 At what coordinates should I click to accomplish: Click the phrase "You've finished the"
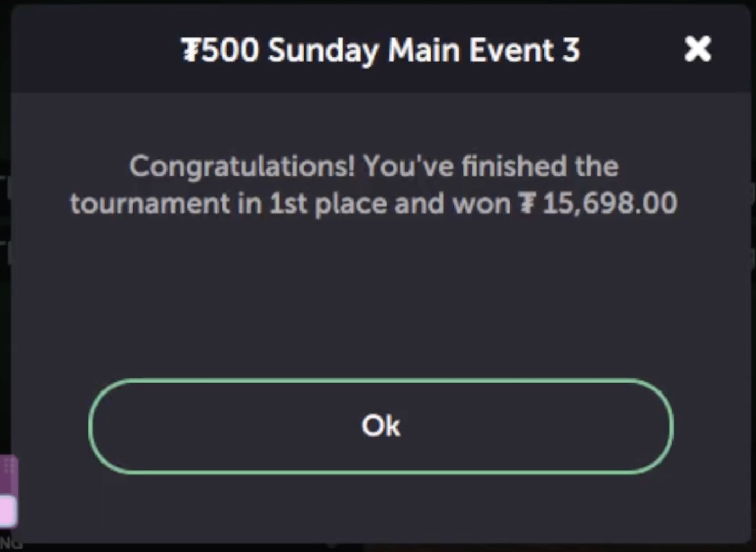491,166
